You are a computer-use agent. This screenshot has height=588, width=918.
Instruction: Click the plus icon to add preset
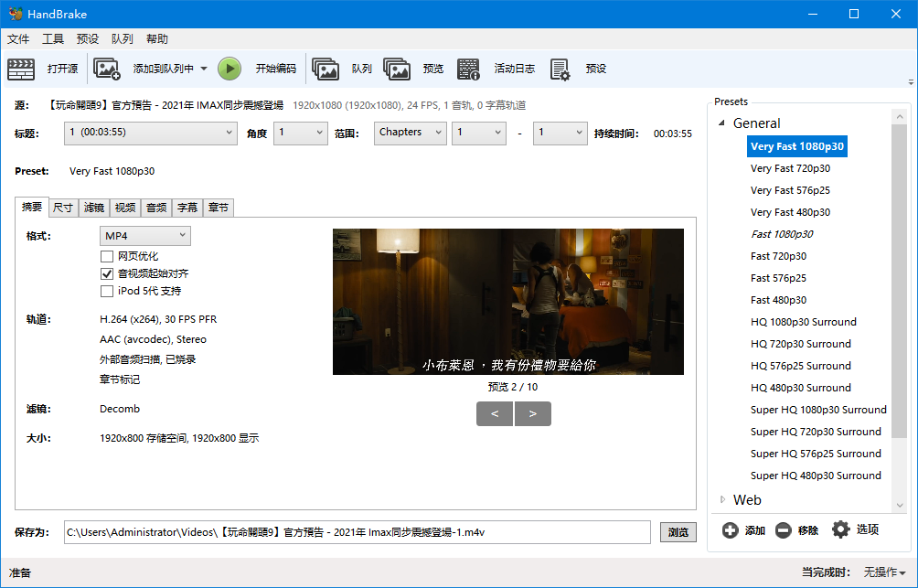click(x=730, y=530)
